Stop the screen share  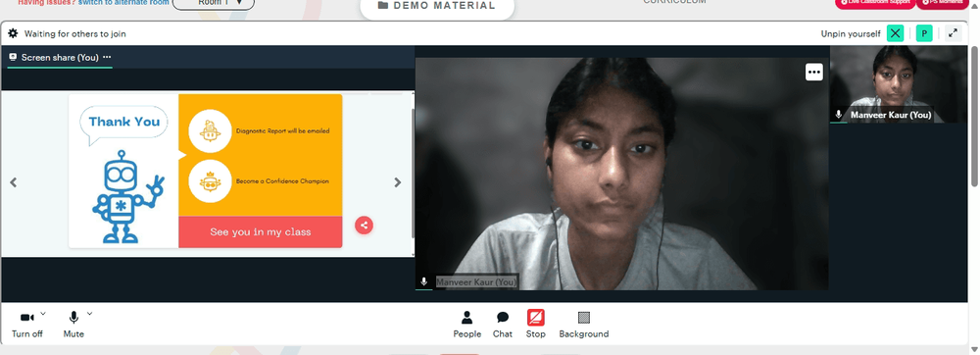click(x=536, y=325)
